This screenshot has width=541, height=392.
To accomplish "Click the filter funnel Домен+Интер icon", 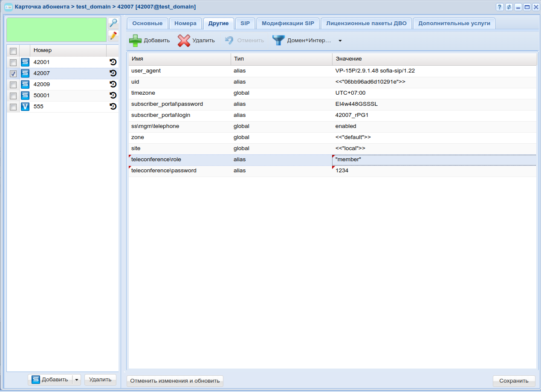I will (x=278, y=41).
